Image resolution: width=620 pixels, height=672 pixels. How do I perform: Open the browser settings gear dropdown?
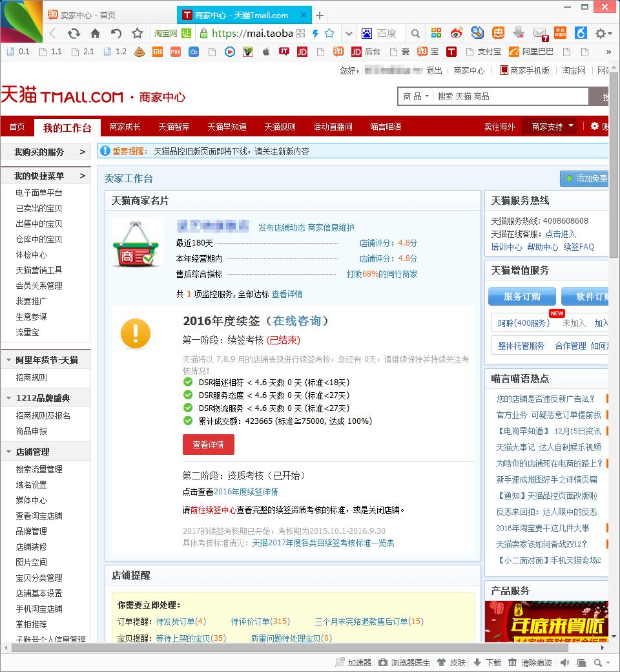[x=603, y=34]
